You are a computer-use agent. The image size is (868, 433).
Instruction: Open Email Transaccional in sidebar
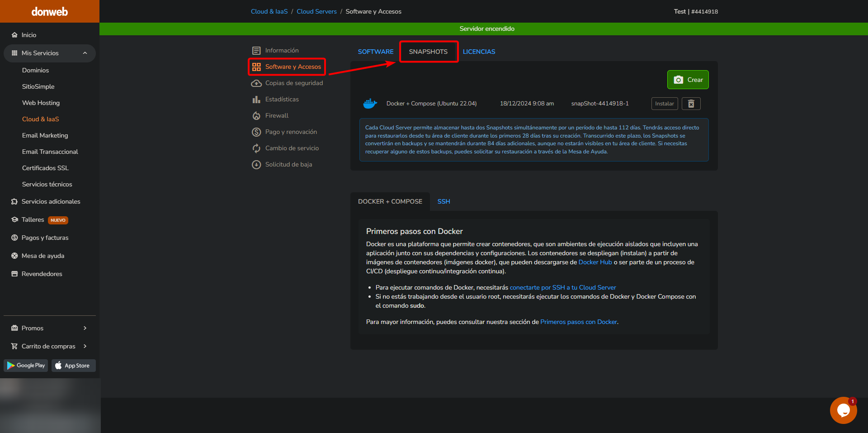coord(50,152)
